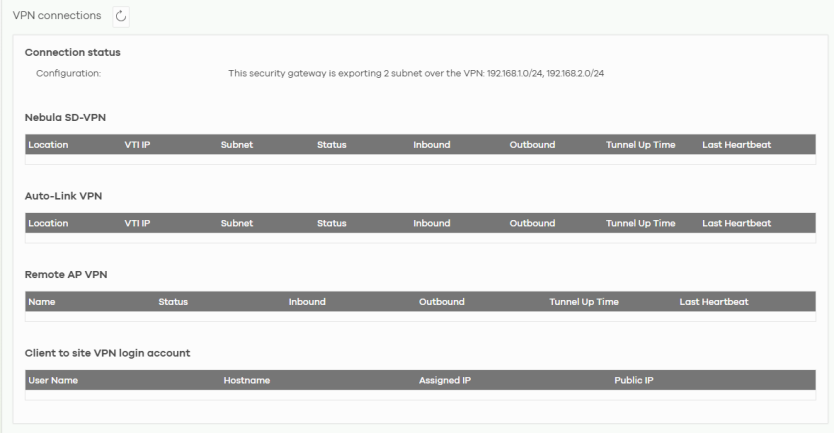
Task: Click Auto-Link VPN Last Heartbeat header
Action: (x=737, y=223)
